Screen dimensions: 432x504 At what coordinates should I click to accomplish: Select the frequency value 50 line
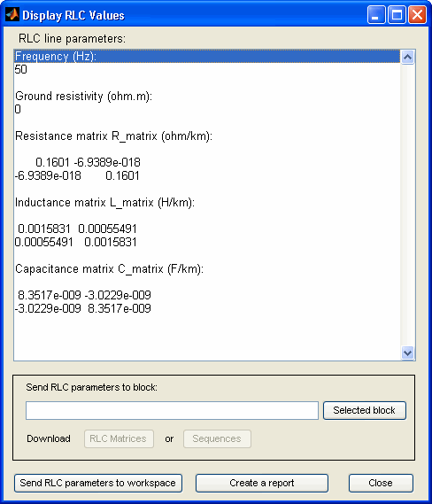207,69
